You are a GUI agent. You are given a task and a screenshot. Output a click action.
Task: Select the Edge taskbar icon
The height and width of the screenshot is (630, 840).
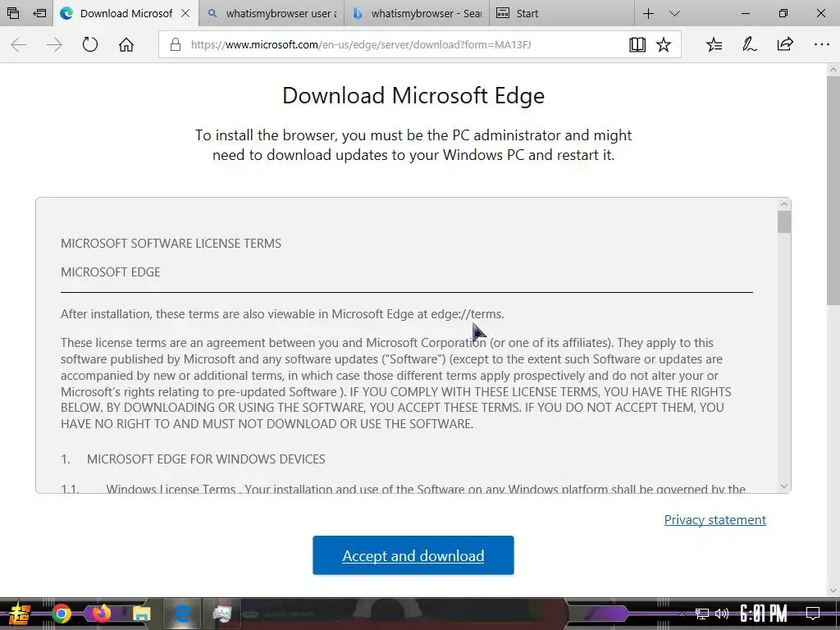click(182, 614)
